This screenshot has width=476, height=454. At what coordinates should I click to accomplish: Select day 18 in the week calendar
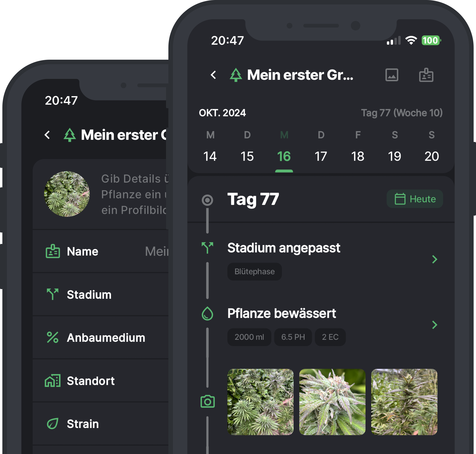[358, 156]
